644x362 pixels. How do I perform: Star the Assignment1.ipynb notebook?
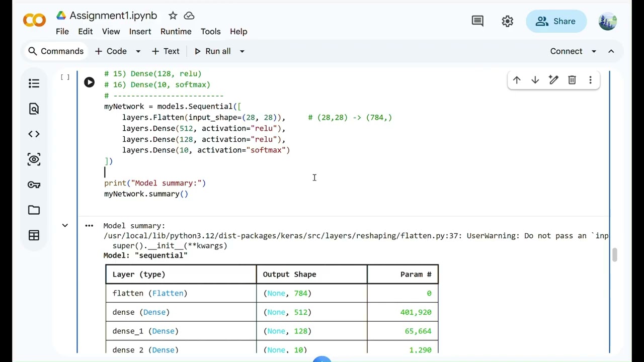pyautogui.click(x=173, y=16)
